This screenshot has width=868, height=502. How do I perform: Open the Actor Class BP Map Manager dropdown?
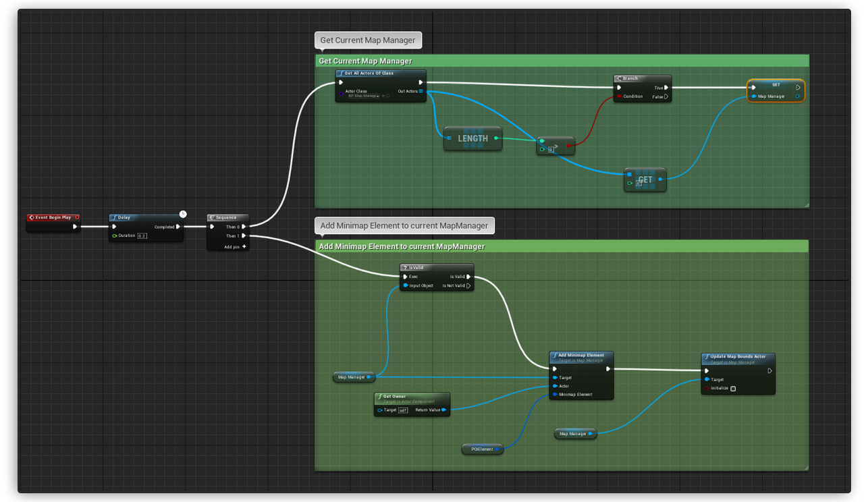point(362,96)
